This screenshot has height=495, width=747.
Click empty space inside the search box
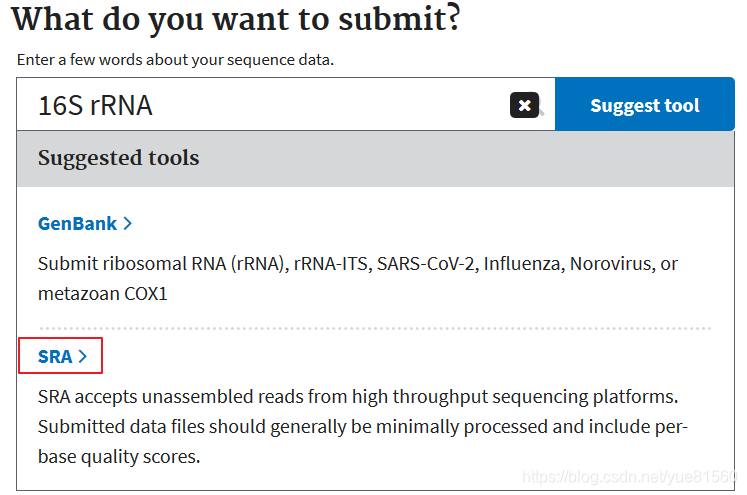pos(329,104)
